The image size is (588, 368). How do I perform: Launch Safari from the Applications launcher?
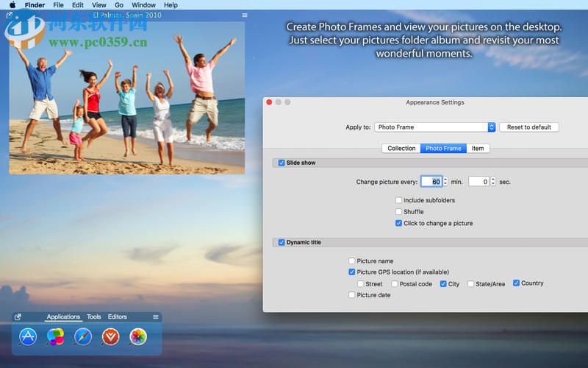tap(83, 336)
